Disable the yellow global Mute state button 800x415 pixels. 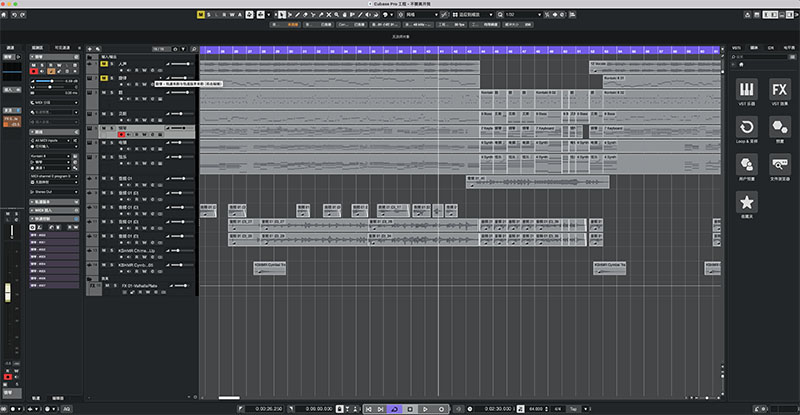coord(201,15)
